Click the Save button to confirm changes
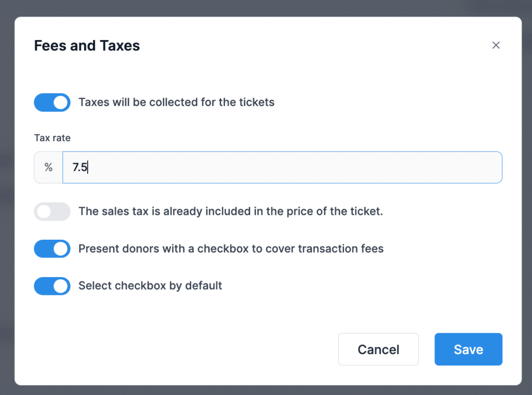The image size is (532, 395). (468, 349)
